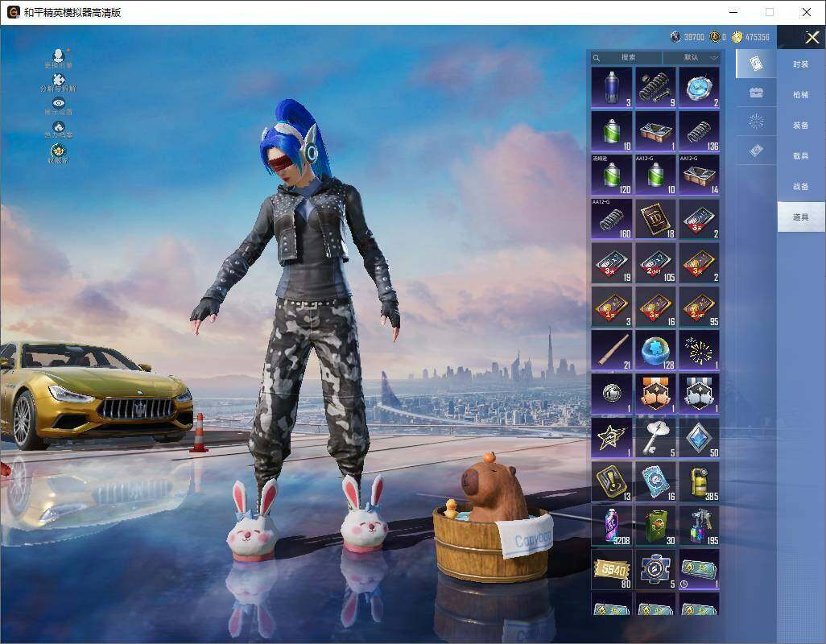Viewport: 826px width, 644px height.
Task: Select the wooden stick item with count 21
Action: pos(612,350)
